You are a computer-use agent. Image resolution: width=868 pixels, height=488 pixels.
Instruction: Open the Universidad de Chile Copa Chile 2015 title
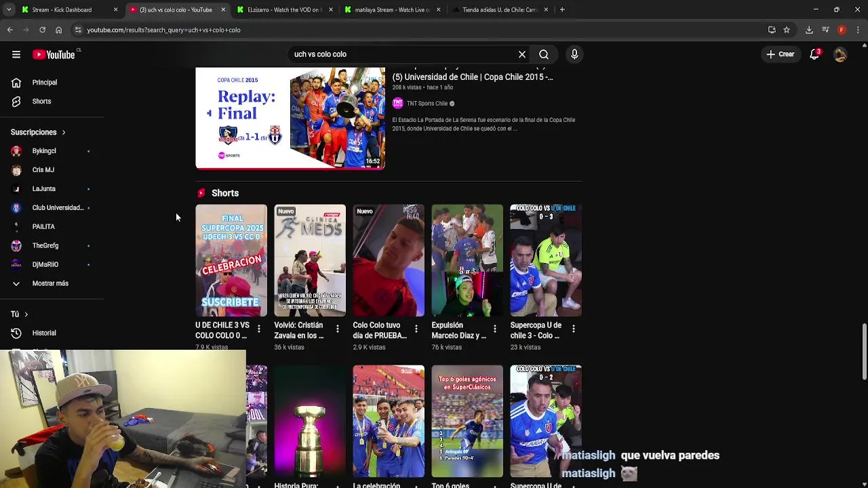point(473,77)
